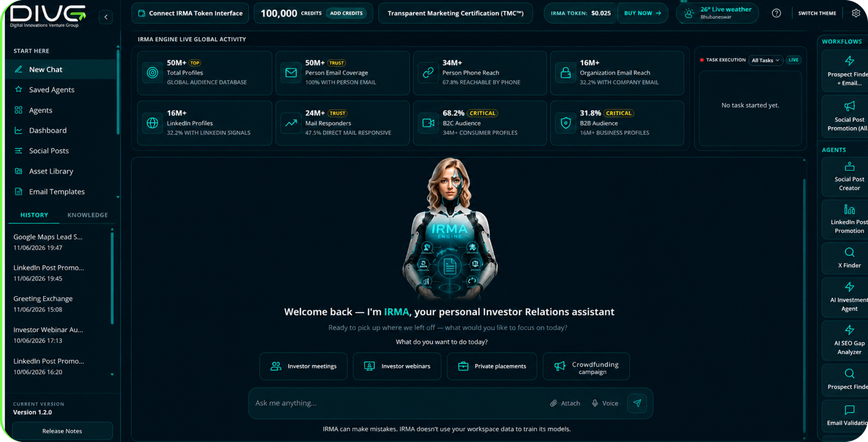
Task: Open the Release Notes button
Action: pyautogui.click(x=62, y=431)
